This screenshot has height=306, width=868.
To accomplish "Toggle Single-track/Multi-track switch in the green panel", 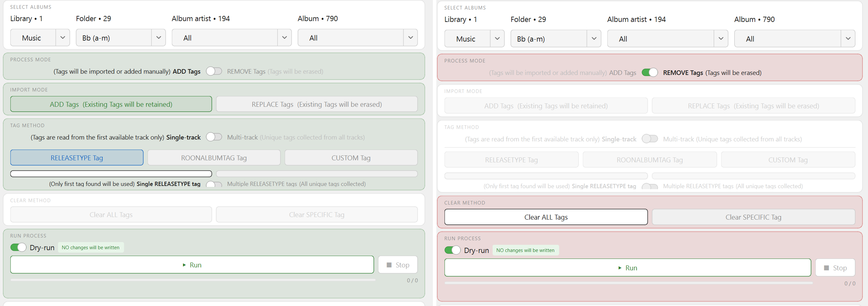I will tap(214, 137).
